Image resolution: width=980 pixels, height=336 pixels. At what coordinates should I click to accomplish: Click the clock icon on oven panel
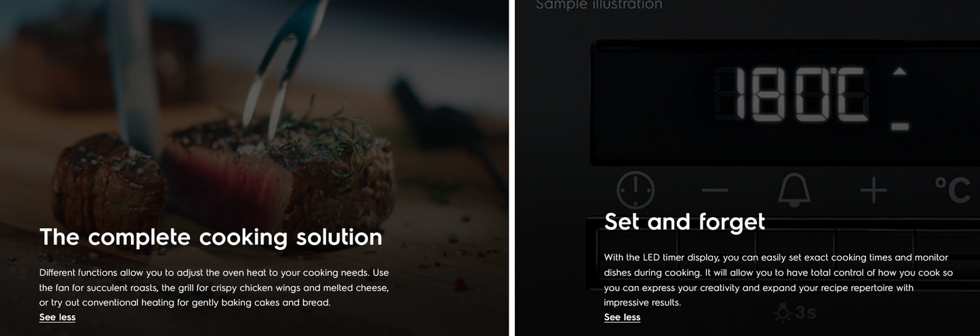pyautogui.click(x=635, y=189)
